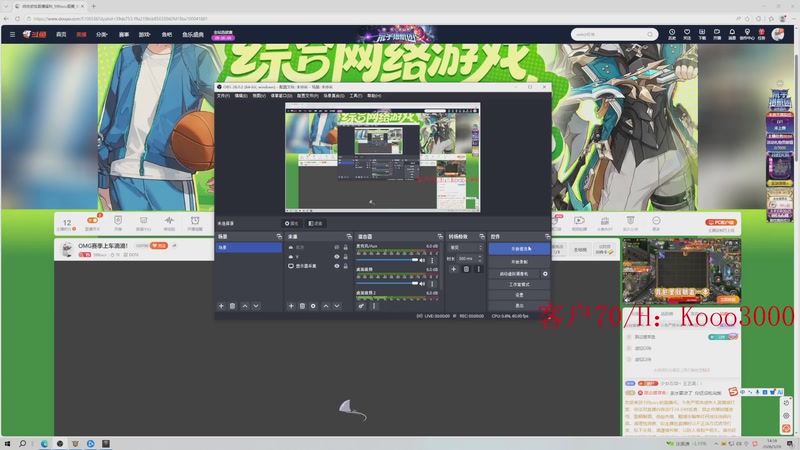Open the mixer menu dots beside the gear
Screen dimensions: 800x450
373,306
